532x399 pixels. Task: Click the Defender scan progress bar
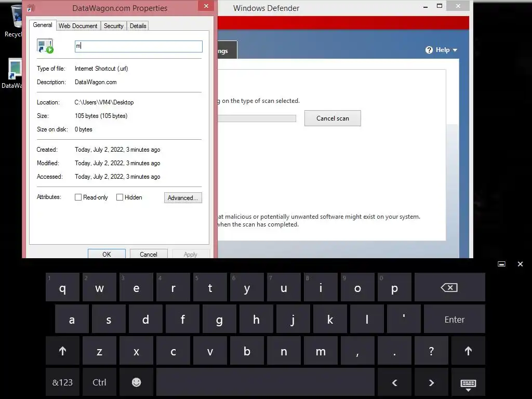(257, 118)
